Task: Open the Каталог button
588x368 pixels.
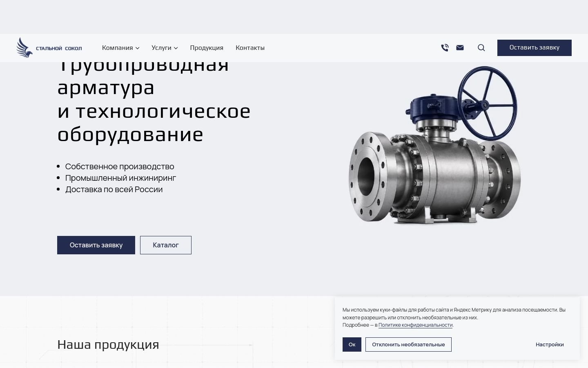Action: (166, 245)
